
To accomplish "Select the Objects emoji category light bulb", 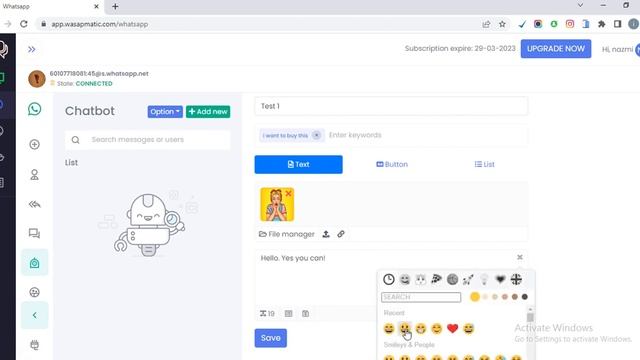I will pyautogui.click(x=484, y=280).
